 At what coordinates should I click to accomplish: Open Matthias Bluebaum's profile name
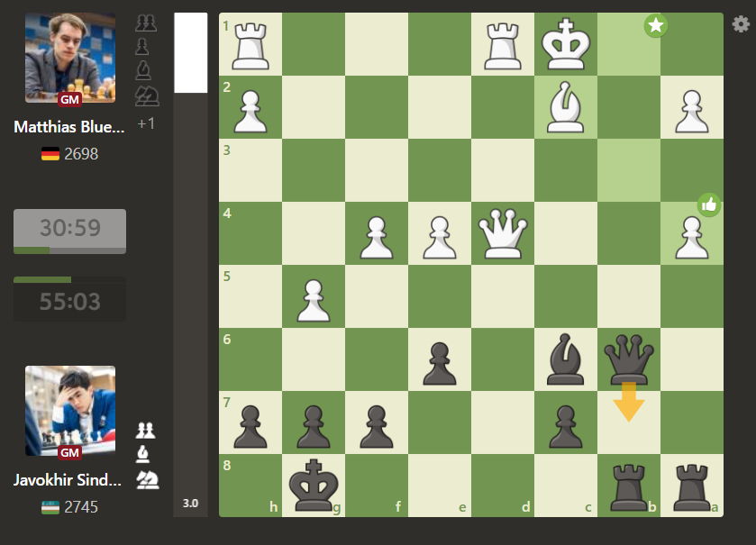68,127
